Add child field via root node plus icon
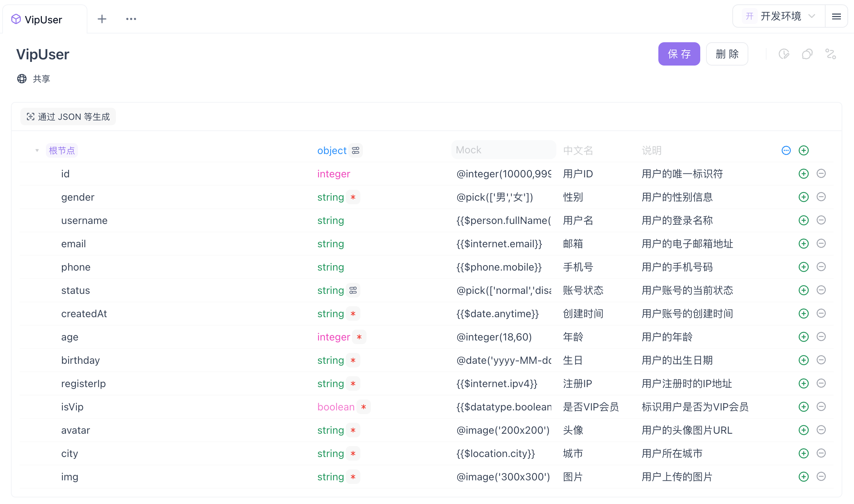This screenshot has width=854, height=504. (803, 150)
